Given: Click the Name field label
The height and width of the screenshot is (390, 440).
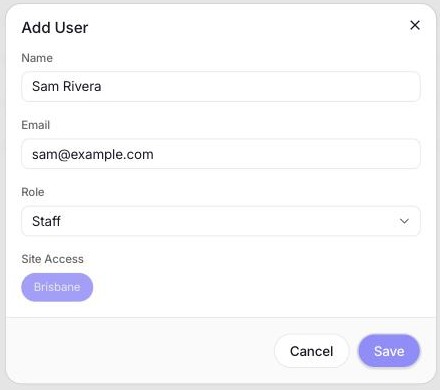Looking at the screenshot, I should coord(37,58).
